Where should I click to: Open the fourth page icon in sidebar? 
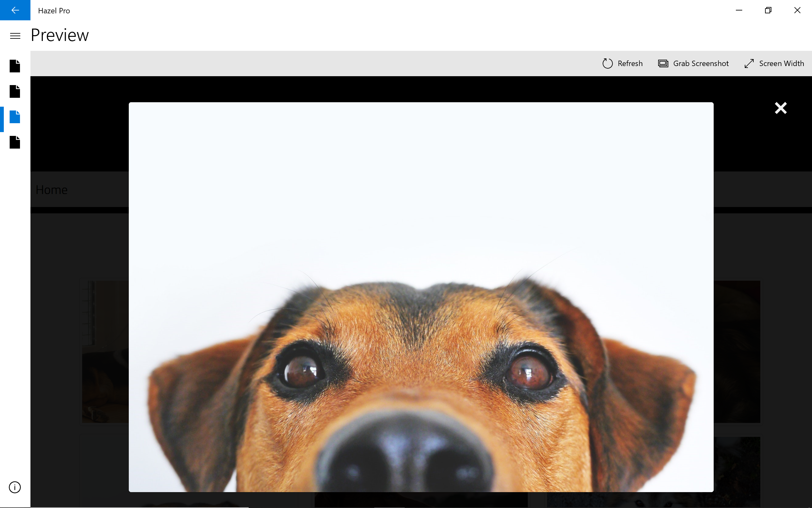[15, 143]
